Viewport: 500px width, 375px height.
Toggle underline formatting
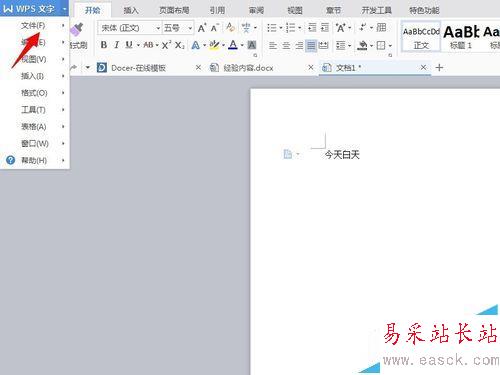tap(129, 45)
